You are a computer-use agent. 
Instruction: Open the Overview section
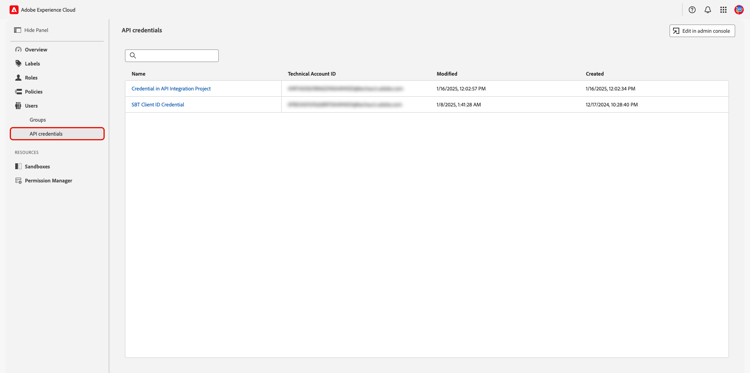click(36, 50)
